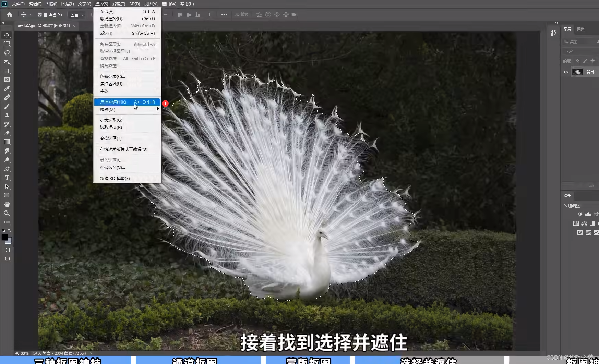Select the Brush tool
The height and width of the screenshot is (364, 599).
tap(7, 107)
